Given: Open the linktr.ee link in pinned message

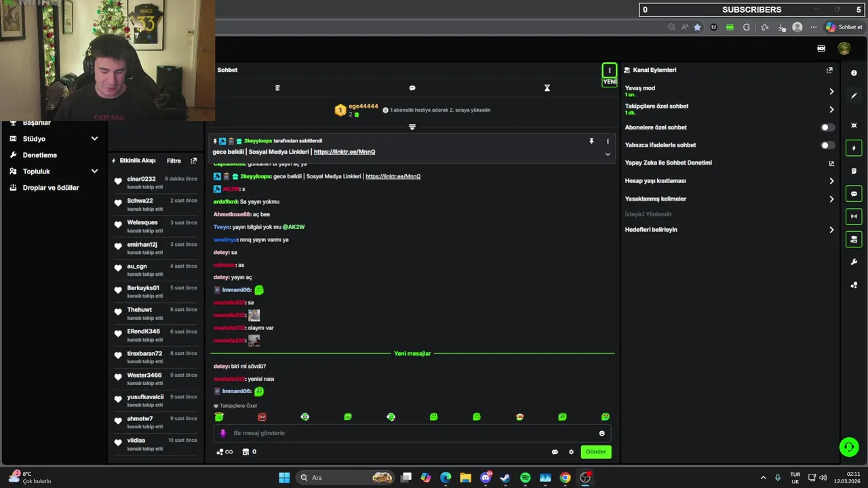Looking at the screenshot, I should click(x=344, y=152).
